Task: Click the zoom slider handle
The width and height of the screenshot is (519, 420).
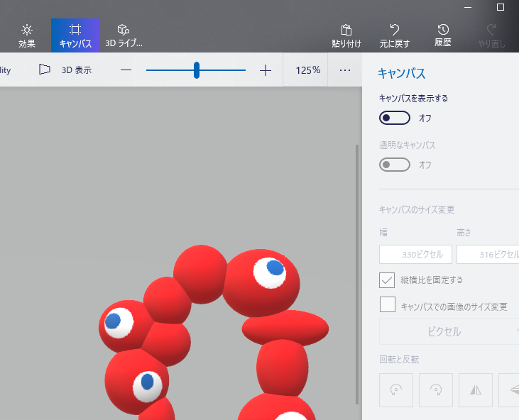Action: coord(196,70)
